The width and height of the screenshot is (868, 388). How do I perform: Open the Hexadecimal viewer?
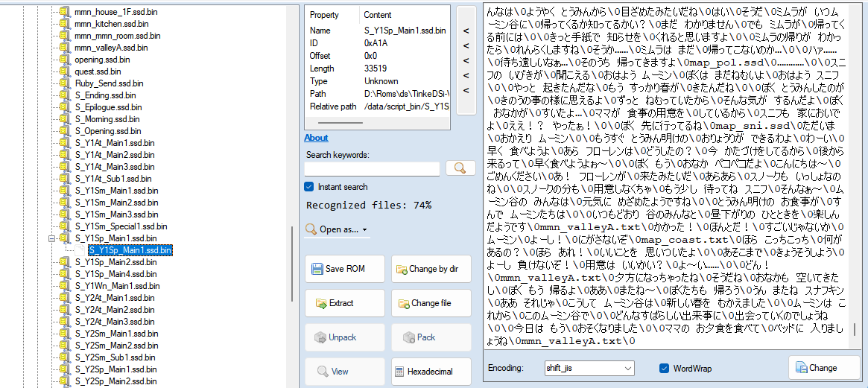point(431,372)
